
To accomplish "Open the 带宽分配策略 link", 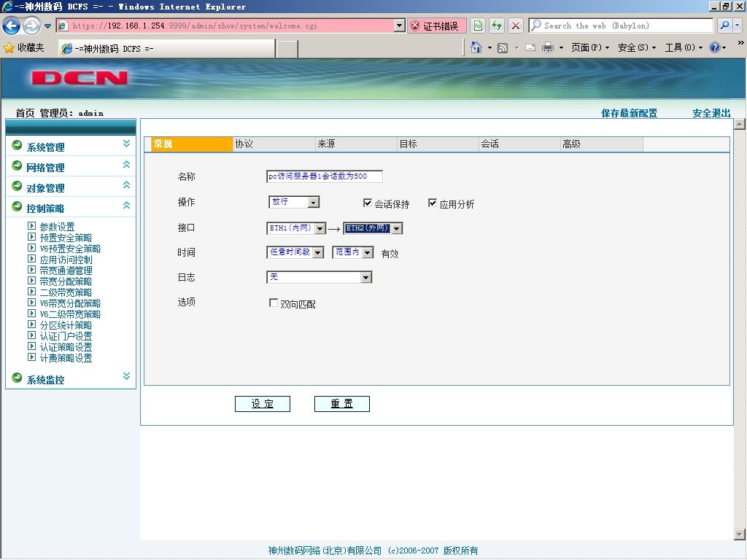I will point(66,281).
